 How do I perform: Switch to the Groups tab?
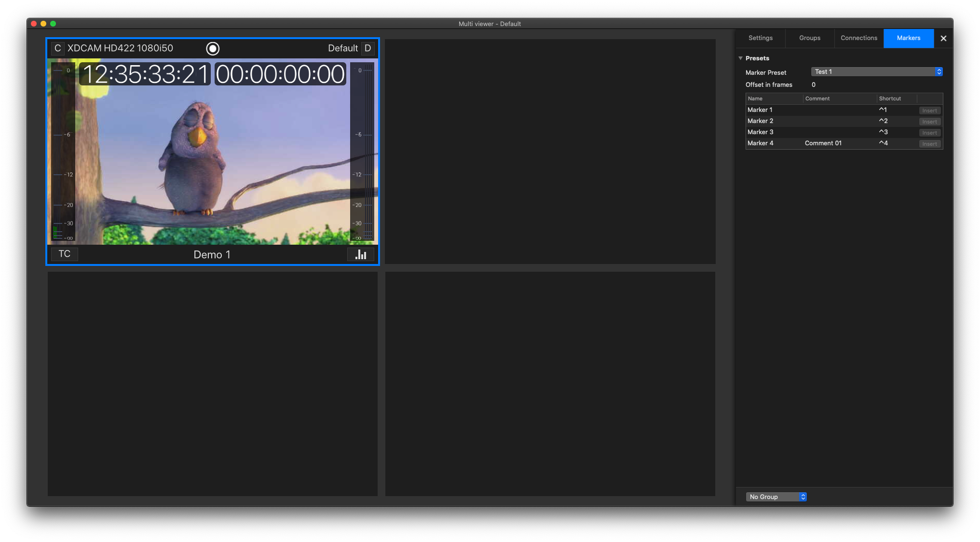click(810, 38)
